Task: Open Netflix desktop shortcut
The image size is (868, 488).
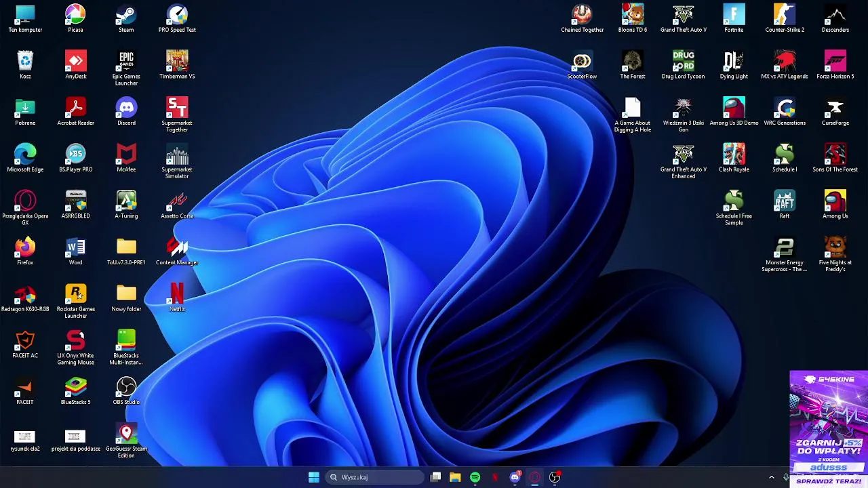Action: click(177, 298)
